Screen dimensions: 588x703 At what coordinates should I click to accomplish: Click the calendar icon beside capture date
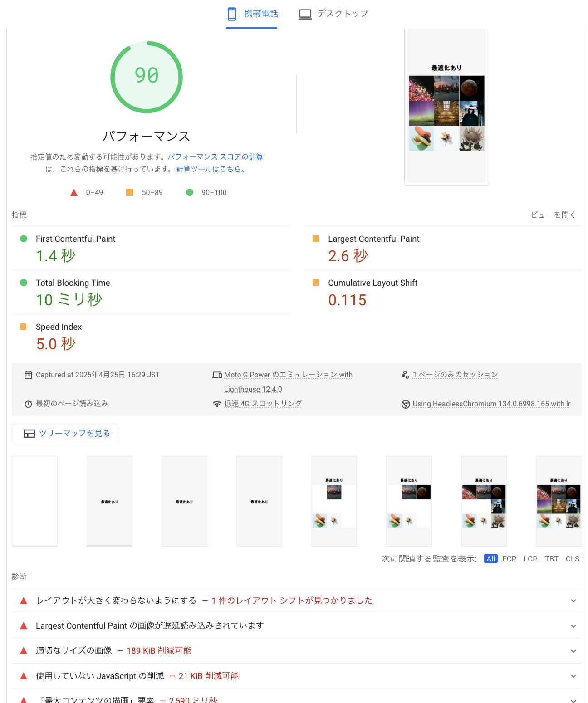[28, 375]
